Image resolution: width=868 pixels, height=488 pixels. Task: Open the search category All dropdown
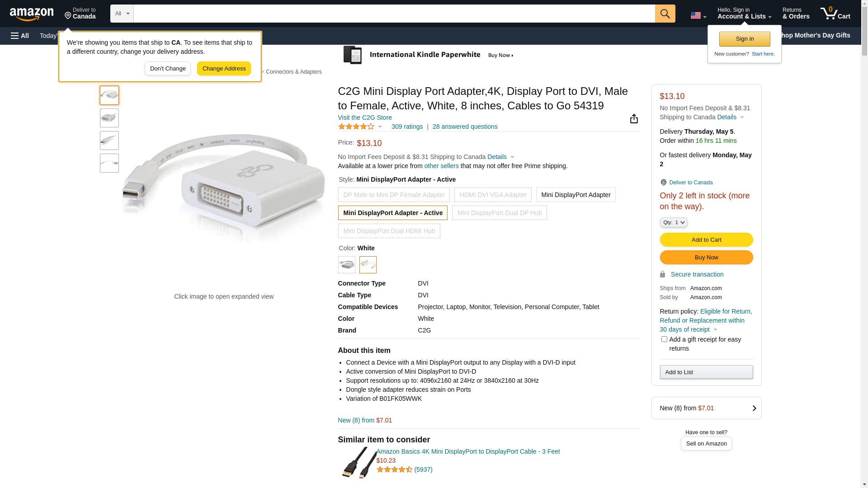(122, 14)
